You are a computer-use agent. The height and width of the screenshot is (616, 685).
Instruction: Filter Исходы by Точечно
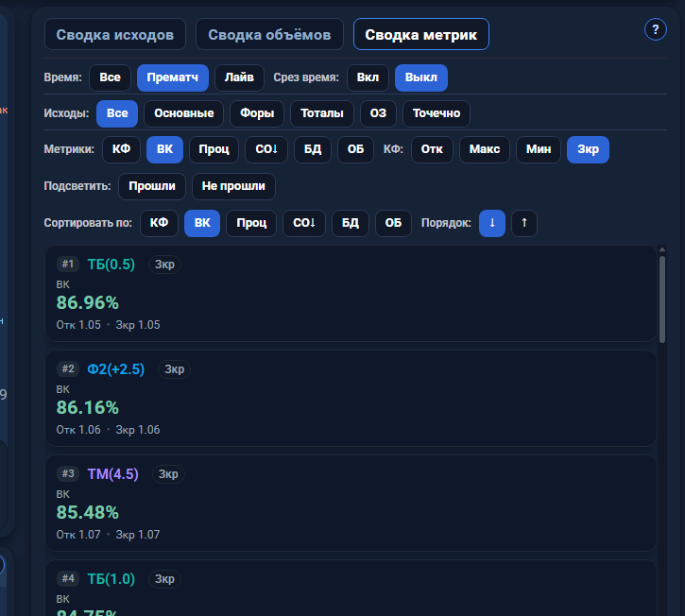click(436, 113)
